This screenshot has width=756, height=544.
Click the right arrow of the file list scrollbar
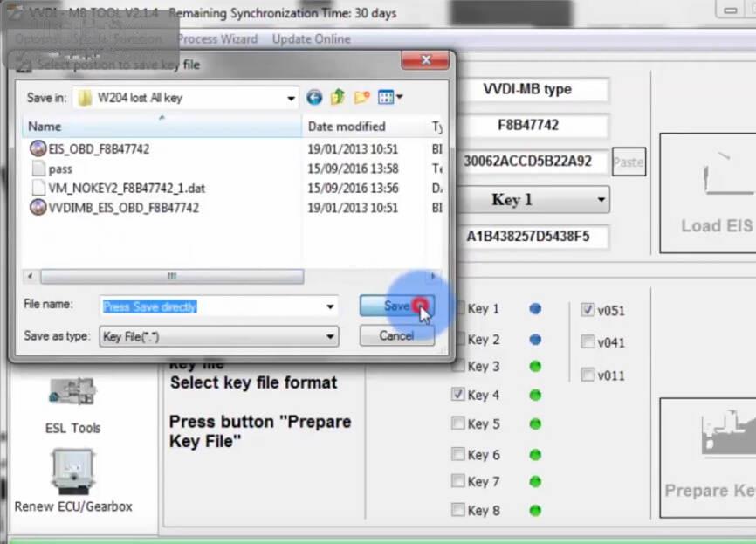pyautogui.click(x=433, y=276)
